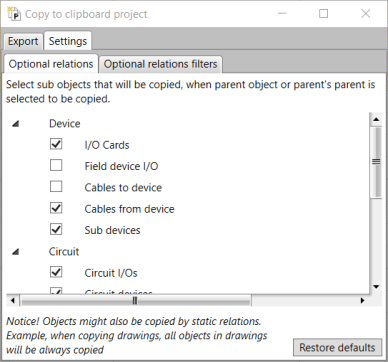Enable the Field device I/O checkbox

(56, 165)
